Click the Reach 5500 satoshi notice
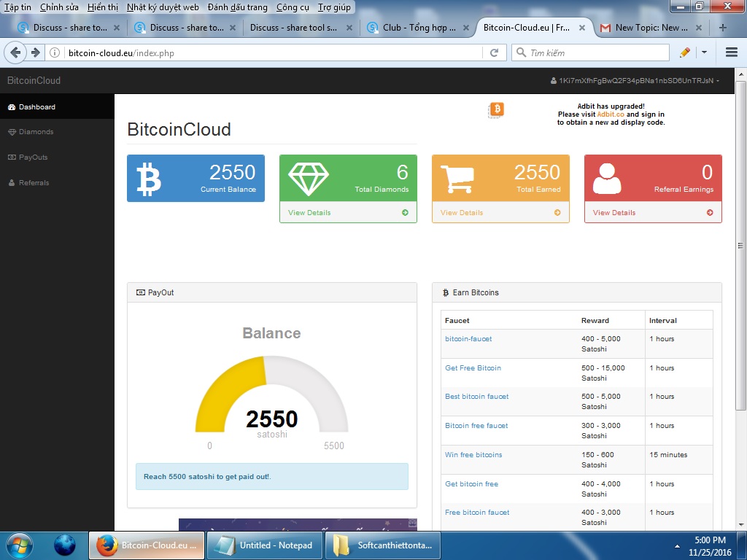Viewport: 747px width, 560px height. click(272, 476)
